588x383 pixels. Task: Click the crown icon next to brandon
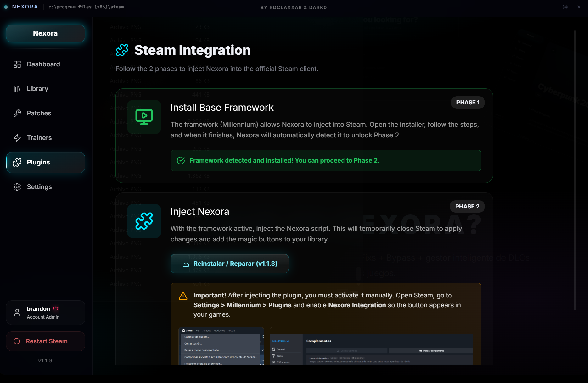(56, 309)
